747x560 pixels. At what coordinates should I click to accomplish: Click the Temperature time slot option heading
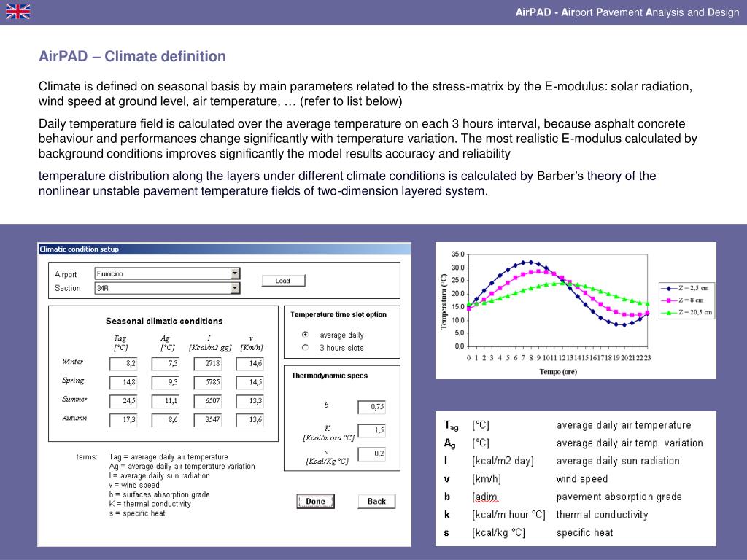(338, 315)
